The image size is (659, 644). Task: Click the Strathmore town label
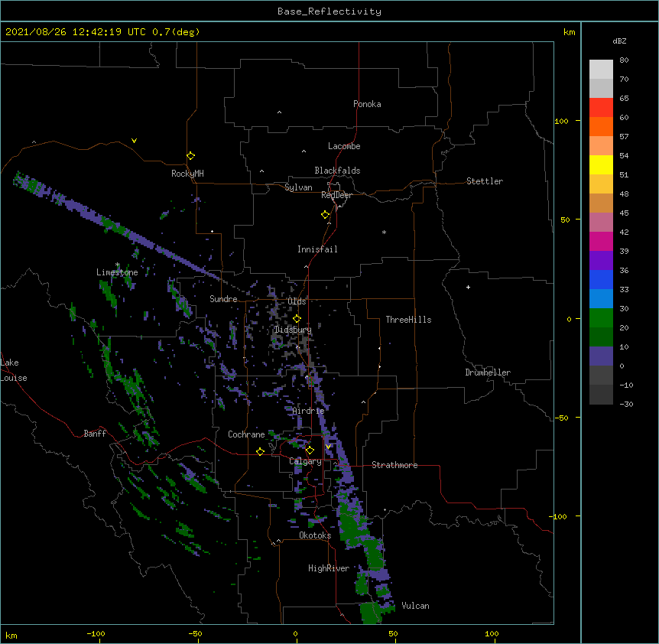[394, 465]
